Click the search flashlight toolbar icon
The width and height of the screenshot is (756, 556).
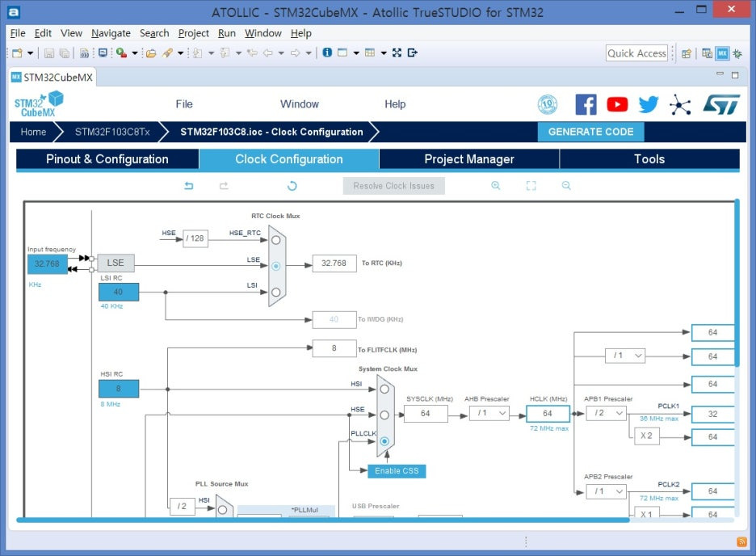167,53
